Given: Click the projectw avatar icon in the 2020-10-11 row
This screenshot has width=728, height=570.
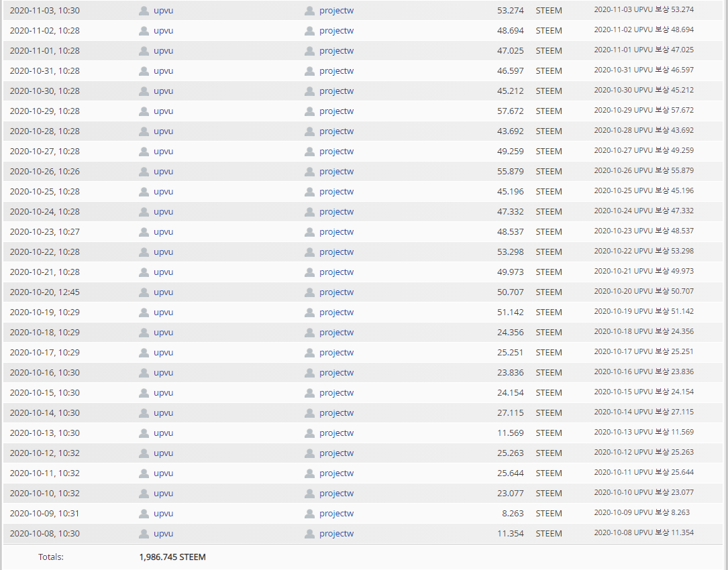Looking at the screenshot, I should click(310, 473).
